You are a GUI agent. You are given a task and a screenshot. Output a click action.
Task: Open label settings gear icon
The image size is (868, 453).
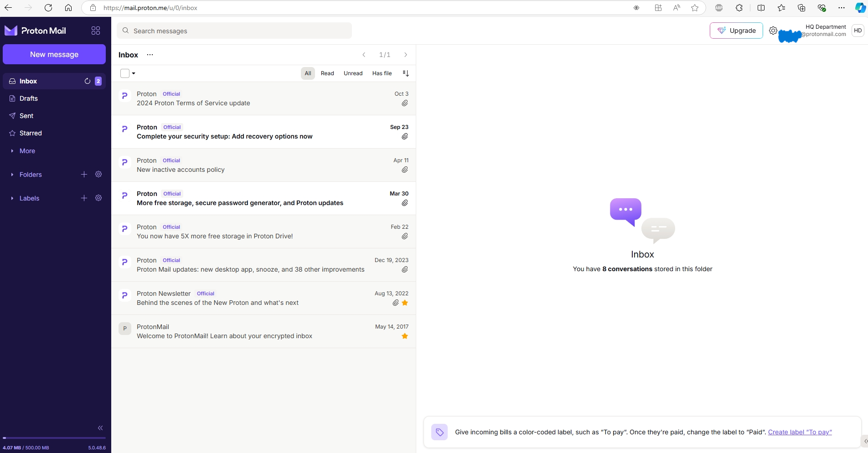tap(98, 198)
